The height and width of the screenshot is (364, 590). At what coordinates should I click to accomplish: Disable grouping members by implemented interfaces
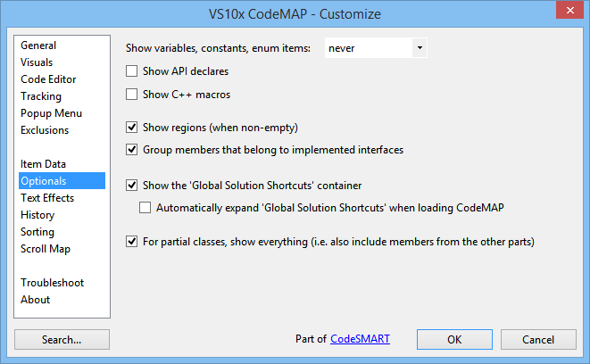click(x=132, y=150)
